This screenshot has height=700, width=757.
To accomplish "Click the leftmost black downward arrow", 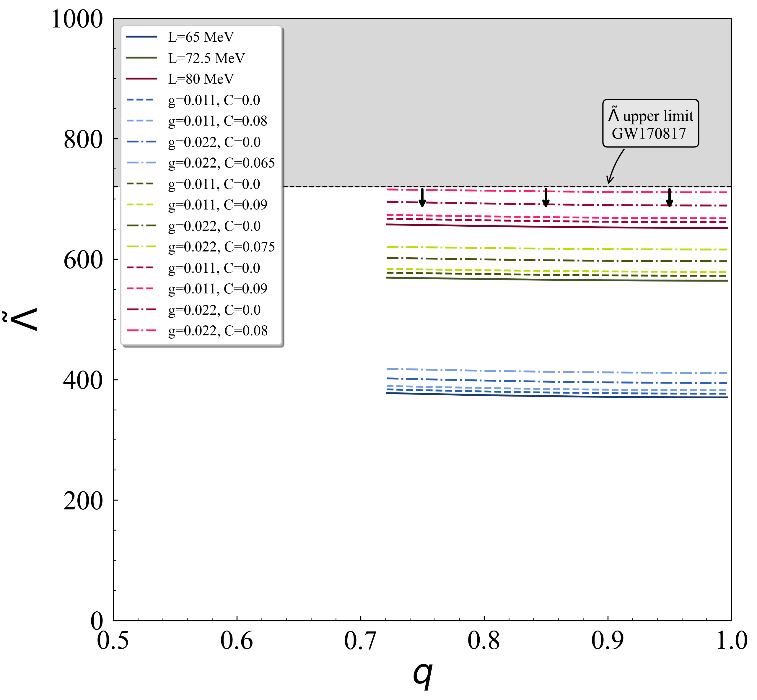I will tap(422, 198).
